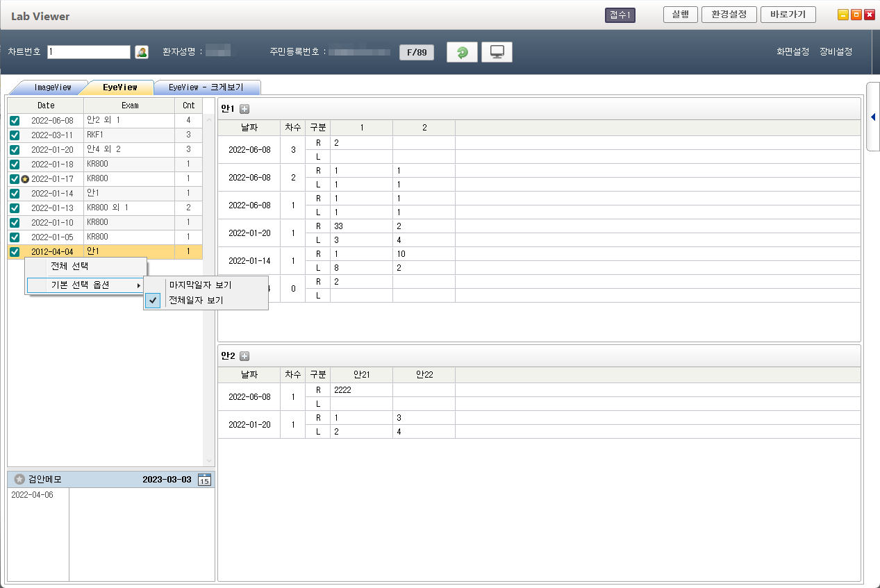Uncheck the 2022-01-05 KR800 checkbox

(x=15, y=237)
